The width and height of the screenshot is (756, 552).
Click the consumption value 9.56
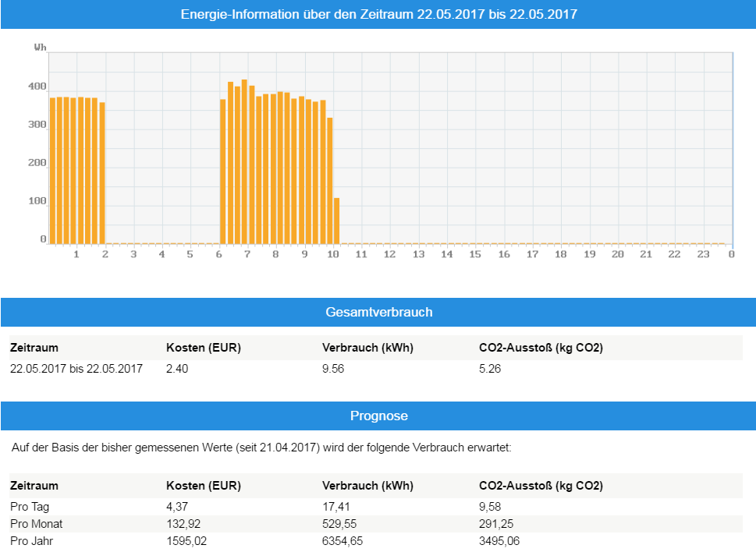click(x=333, y=369)
